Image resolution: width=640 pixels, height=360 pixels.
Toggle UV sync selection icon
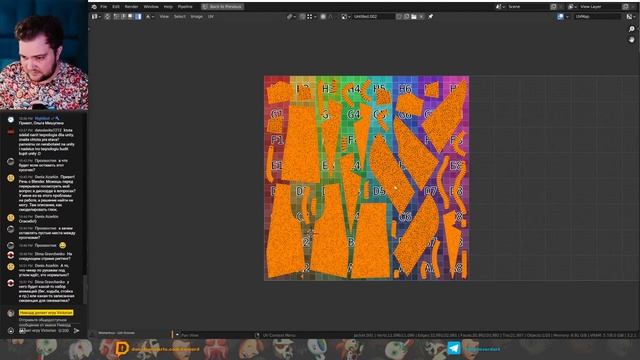tap(107, 17)
